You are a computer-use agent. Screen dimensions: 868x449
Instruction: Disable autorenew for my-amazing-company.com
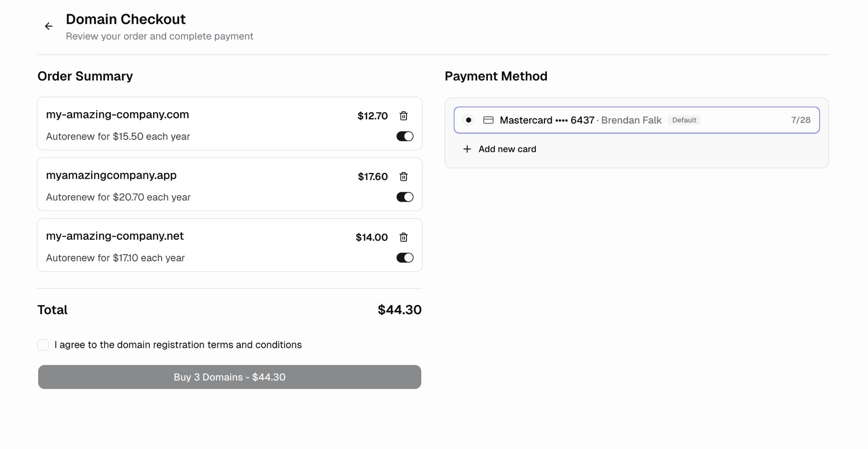coord(405,136)
